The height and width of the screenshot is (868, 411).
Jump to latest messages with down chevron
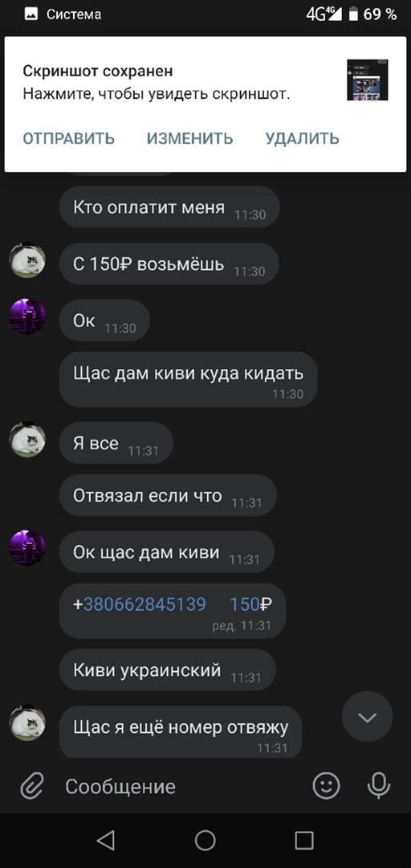tap(368, 718)
